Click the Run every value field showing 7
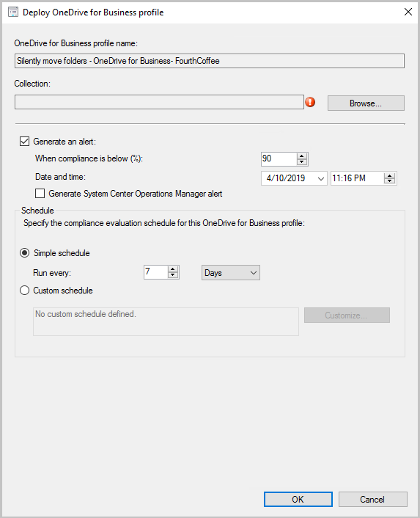 click(x=155, y=272)
